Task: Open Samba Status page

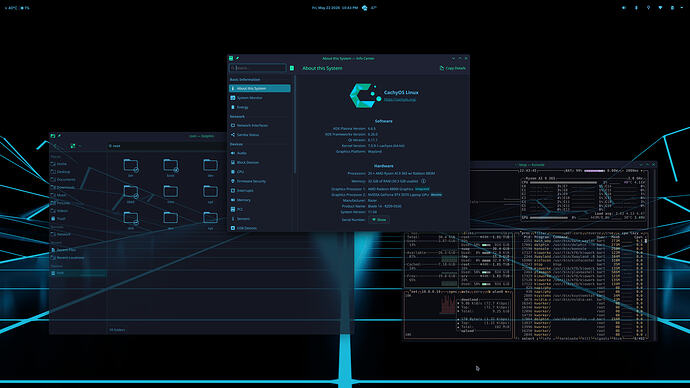Action: pos(260,135)
